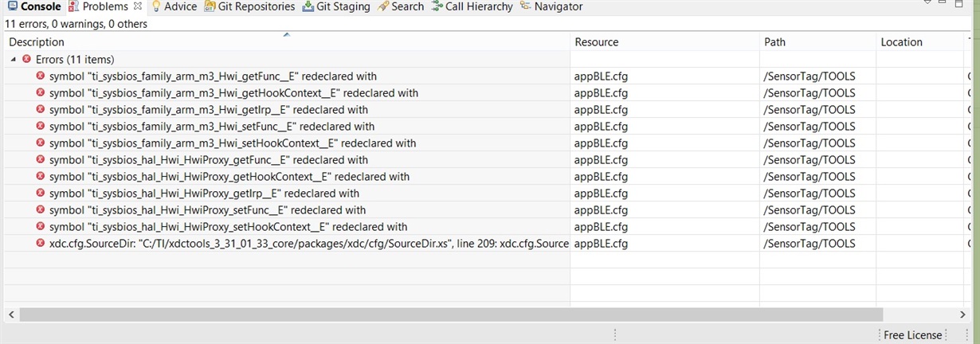Click error icon of Hwi_setHookContext__E m3 row
980x344 pixels.
(x=41, y=143)
